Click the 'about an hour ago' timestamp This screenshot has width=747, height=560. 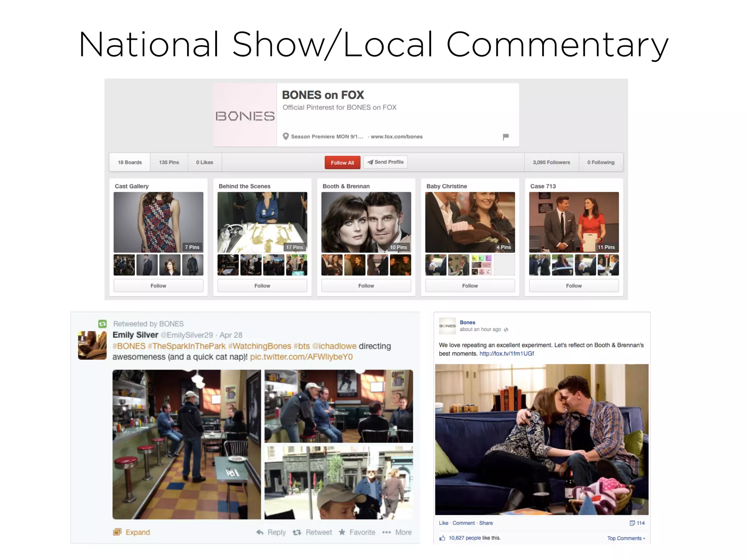coord(480,329)
